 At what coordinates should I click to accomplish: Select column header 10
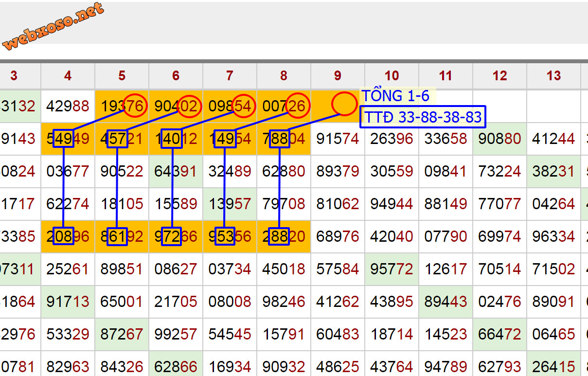(x=392, y=76)
